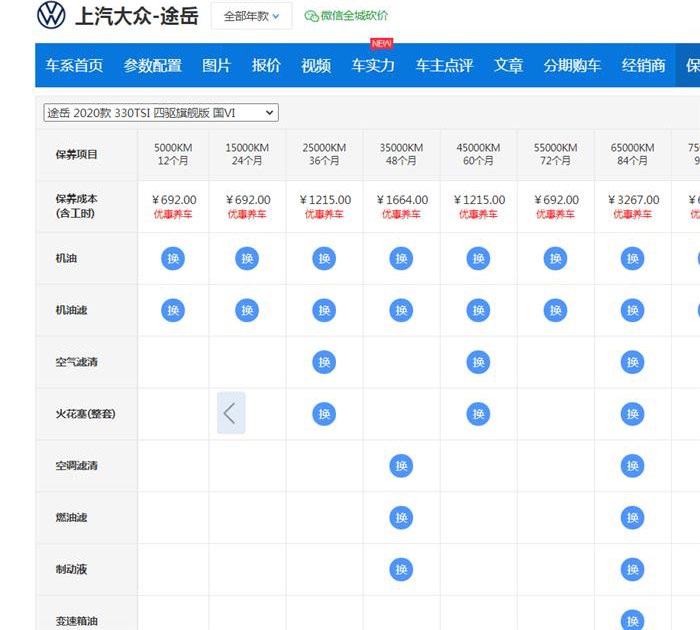This screenshot has width=700, height=630.
Task: Go to 车系首页 tab
Action: click(x=74, y=66)
